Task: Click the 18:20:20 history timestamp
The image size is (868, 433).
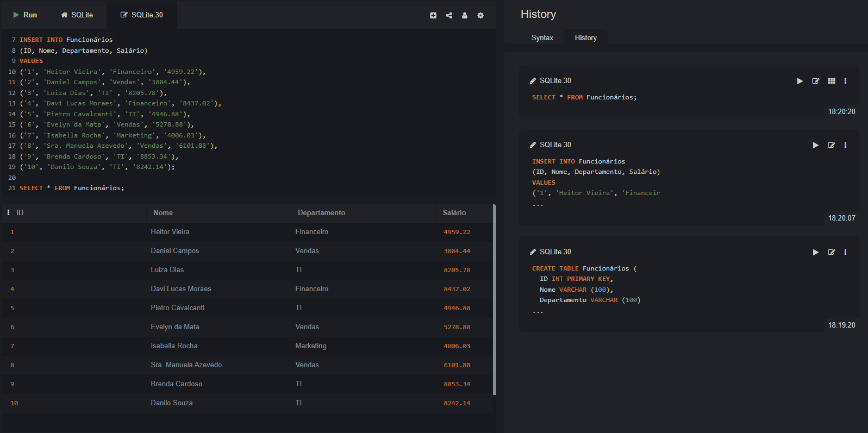Action: (x=842, y=111)
